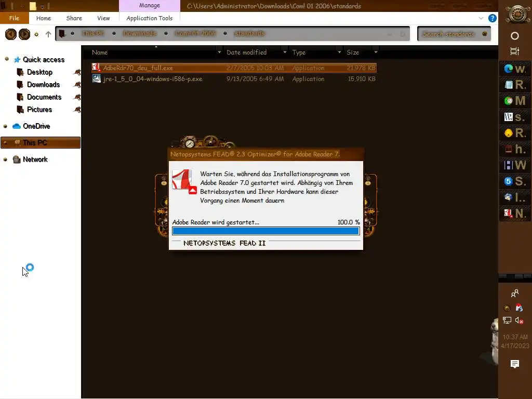The height and width of the screenshot is (399, 532).
Task: Sort files by Date modified column
Action: pyautogui.click(x=246, y=52)
